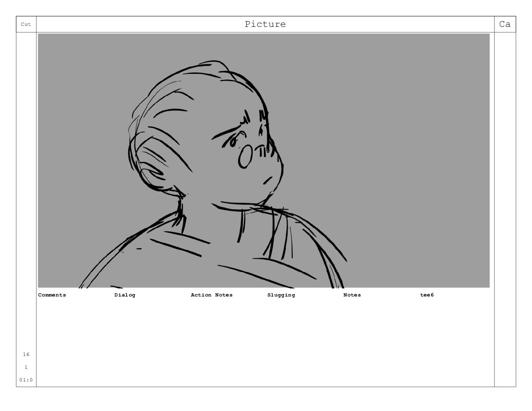The width and height of the screenshot is (532, 411).
Task: Click the Ca column header
Action: [x=505, y=24]
